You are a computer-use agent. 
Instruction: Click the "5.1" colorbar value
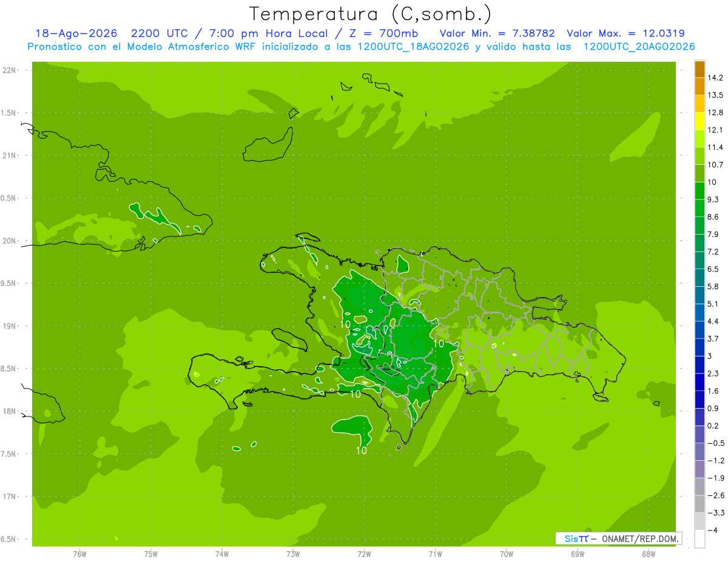pyautogui.click(x=713, y=304)
